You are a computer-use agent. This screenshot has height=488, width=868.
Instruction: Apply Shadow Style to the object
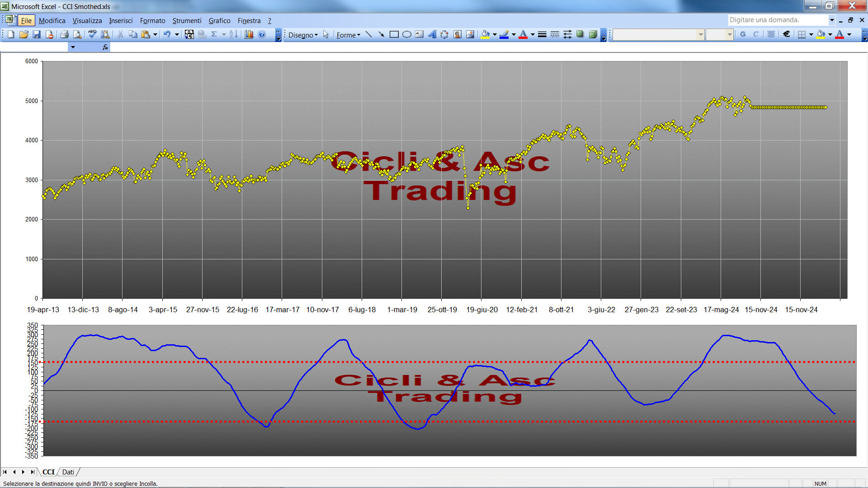pos(580,34)
